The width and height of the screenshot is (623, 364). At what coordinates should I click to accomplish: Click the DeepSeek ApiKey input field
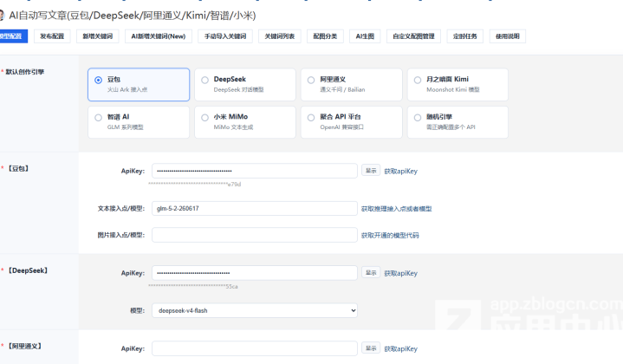coord(254,273)
